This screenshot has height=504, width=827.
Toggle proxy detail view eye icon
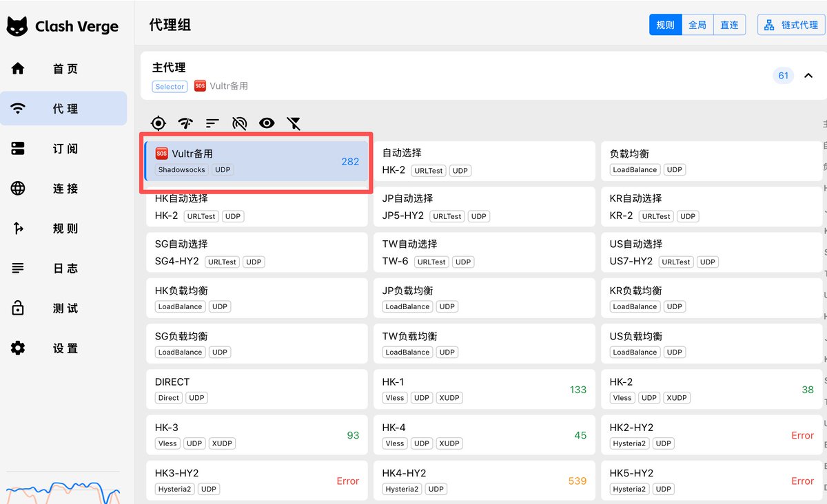(267, 123)
